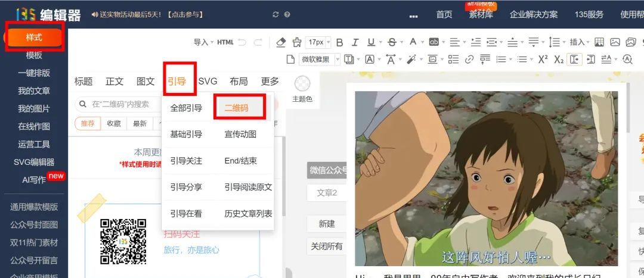Click the blank new document icon
Image resolution: width=644 pixels, height=278 pixels.
pos(290,60)
